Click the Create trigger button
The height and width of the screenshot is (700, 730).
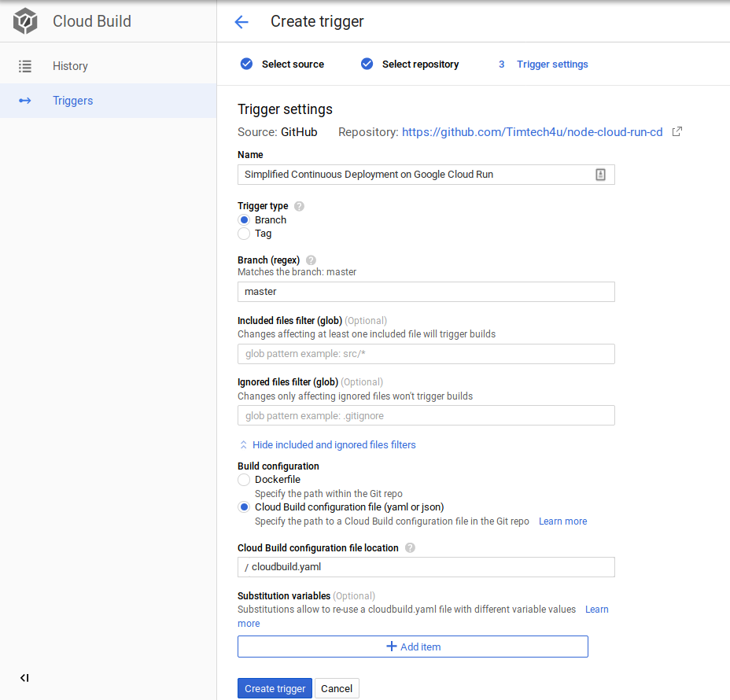275,688
